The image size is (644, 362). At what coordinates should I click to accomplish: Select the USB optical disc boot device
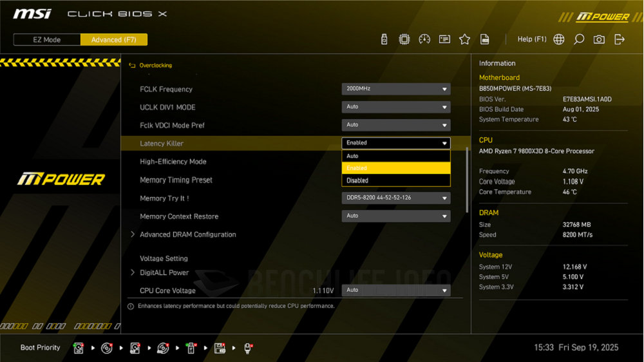click(x=163, y=348)
